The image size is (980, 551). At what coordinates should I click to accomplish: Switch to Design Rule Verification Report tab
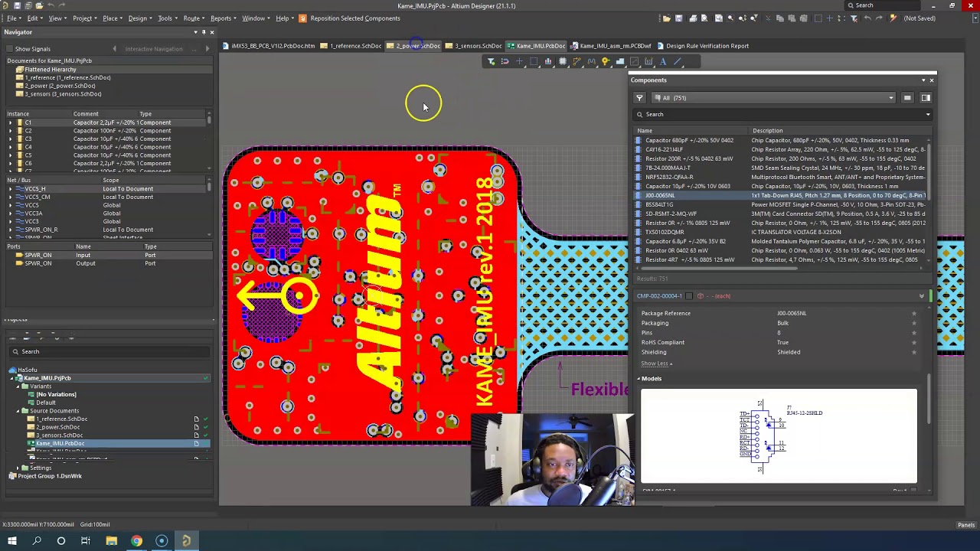pyautogui.click(x=703, y=46)
